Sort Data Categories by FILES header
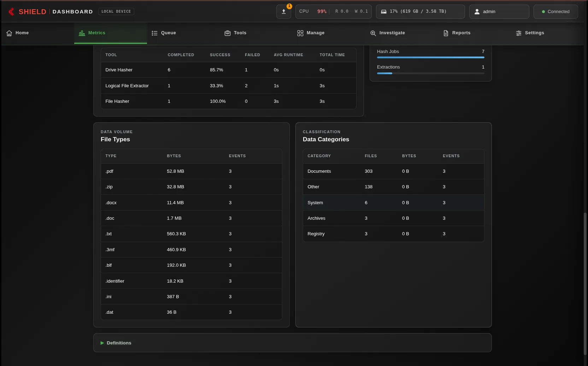The height and width of the screenshot is (366, 588). 371,156
